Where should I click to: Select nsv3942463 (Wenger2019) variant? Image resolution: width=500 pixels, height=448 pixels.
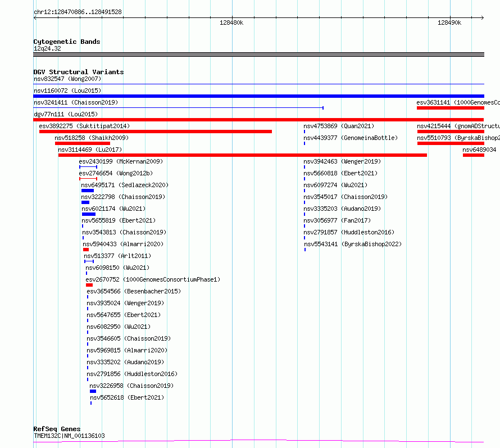click(342, 161)
